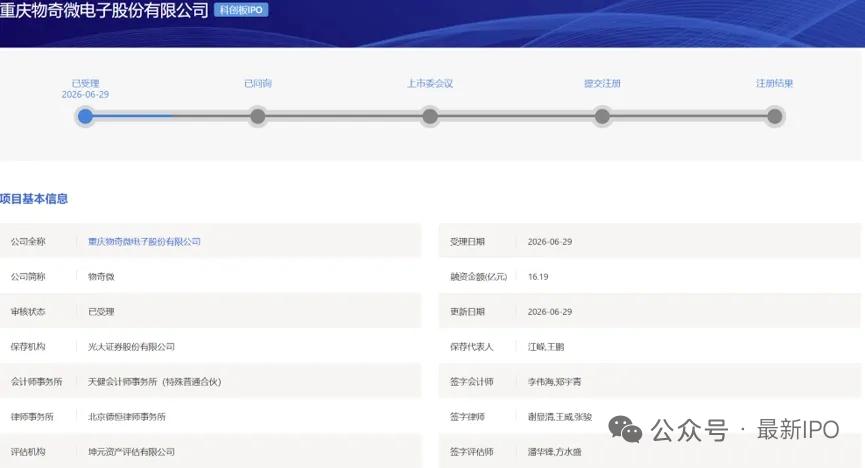Screen dimensions: 865x468
Task: Click 天健会计师事务所（特殊普通合伙）in 会计师事务所 row
Action: pyautogui.click(x=154, y=382)
